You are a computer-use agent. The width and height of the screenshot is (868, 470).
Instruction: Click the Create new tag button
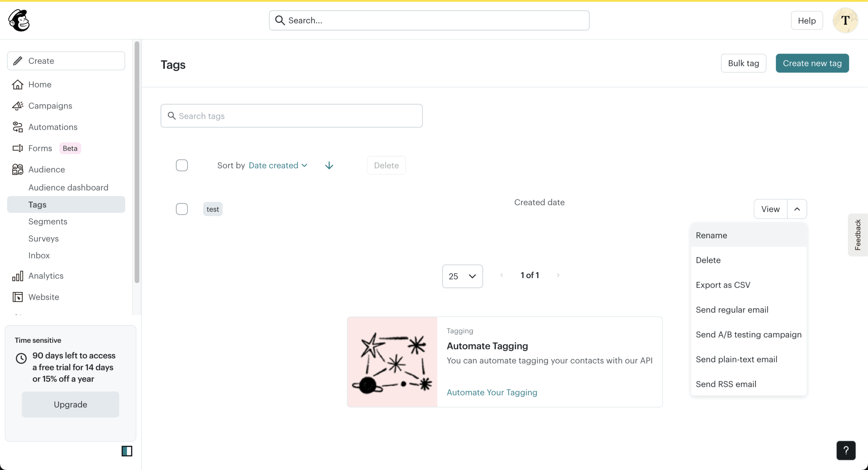(x=812, y=63)
